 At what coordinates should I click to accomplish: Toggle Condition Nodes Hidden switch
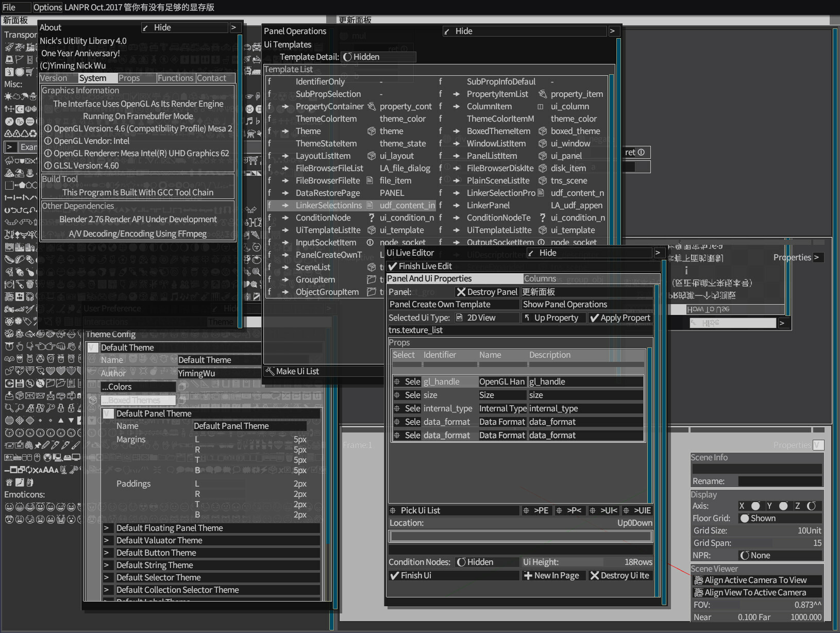(487, 562)
